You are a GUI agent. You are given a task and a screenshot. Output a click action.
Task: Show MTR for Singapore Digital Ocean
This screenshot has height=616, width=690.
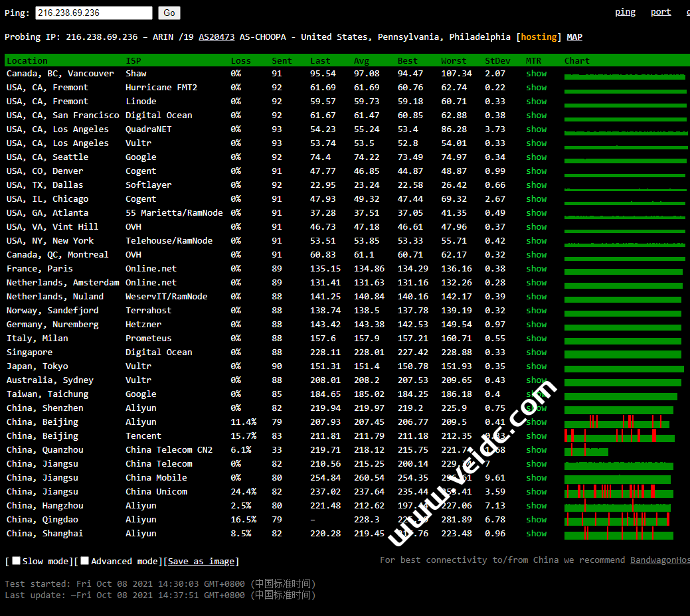click(536, 352)
